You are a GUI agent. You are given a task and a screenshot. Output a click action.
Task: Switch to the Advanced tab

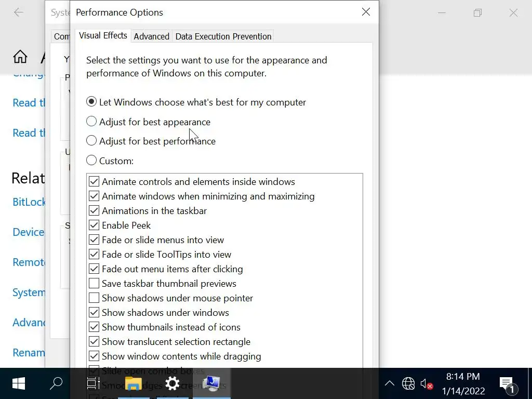(x=151, y=36)
